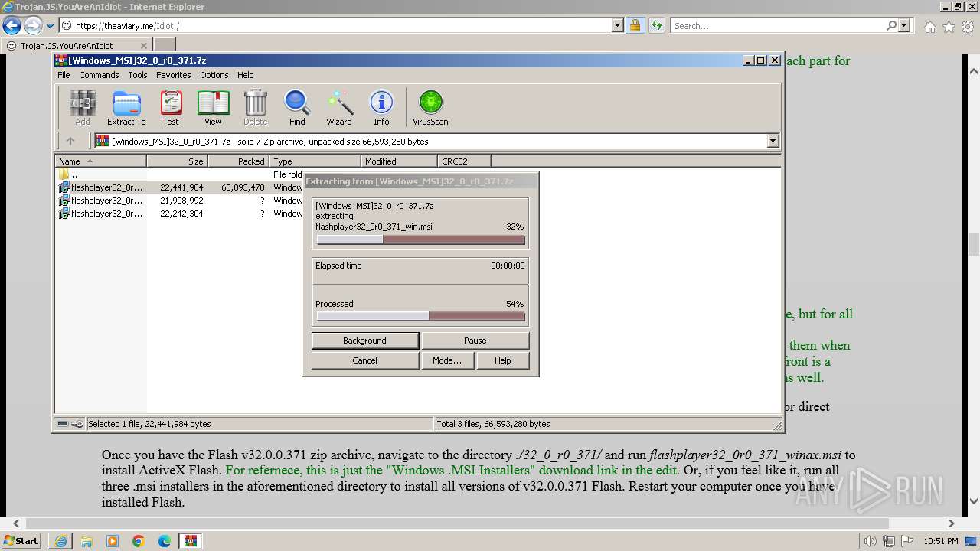Click the Test archive icon
The image size is (980, 551).
[x=171, y=107]
